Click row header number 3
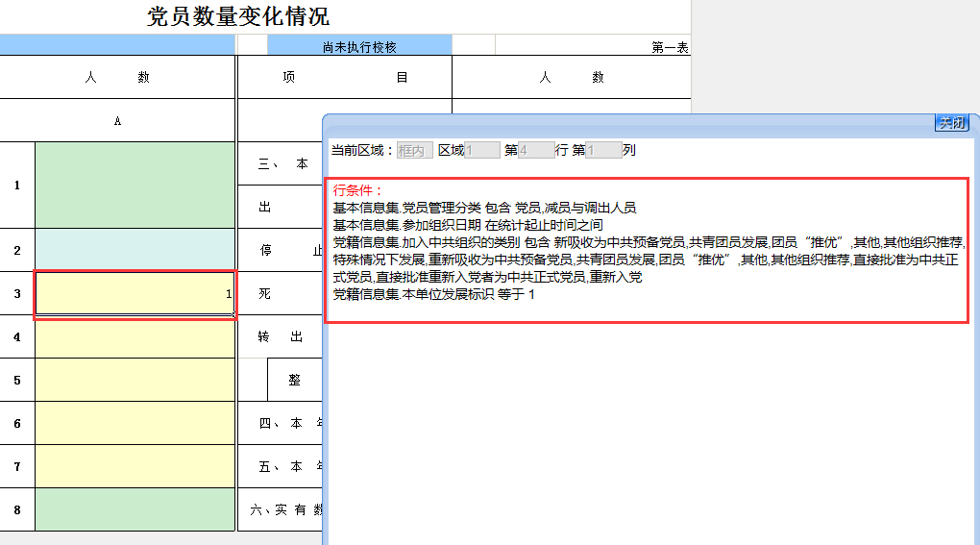Viewport: 980px width, 545px height. click(x=17, y=294)
